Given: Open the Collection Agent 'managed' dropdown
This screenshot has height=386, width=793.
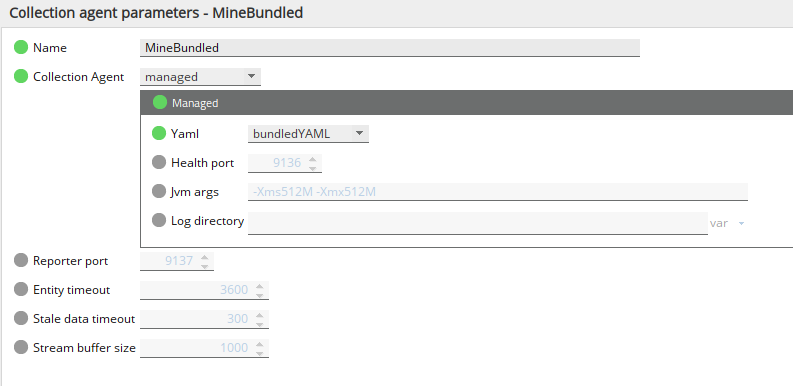Looking at the screenshot, I should pos(200,77).
